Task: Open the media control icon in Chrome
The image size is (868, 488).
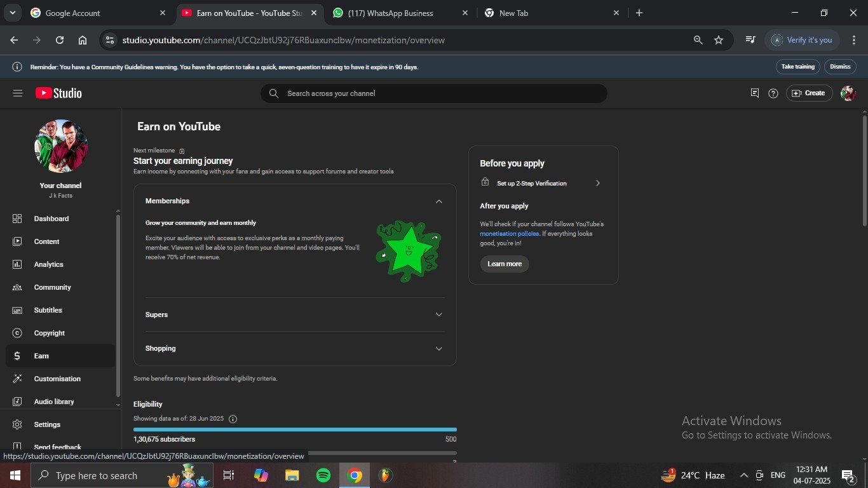Action: [x=750, y=40]
